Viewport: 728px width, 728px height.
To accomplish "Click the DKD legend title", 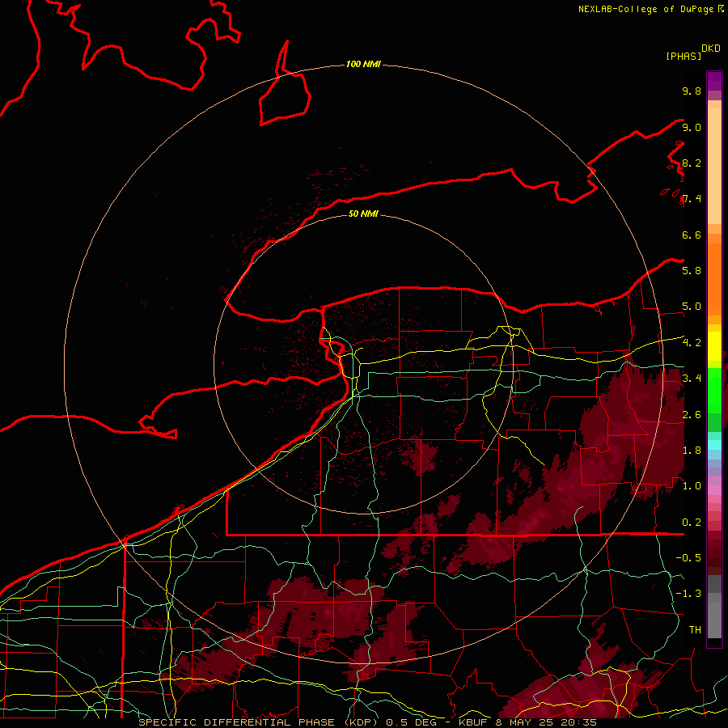I will pyautogui.click(x=710, y=49).
